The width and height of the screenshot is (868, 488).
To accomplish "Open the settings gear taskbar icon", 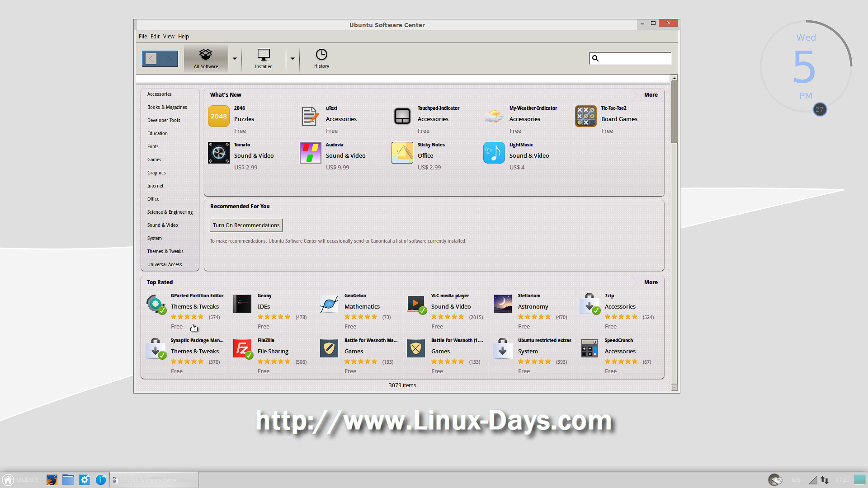I will (85, 480).
